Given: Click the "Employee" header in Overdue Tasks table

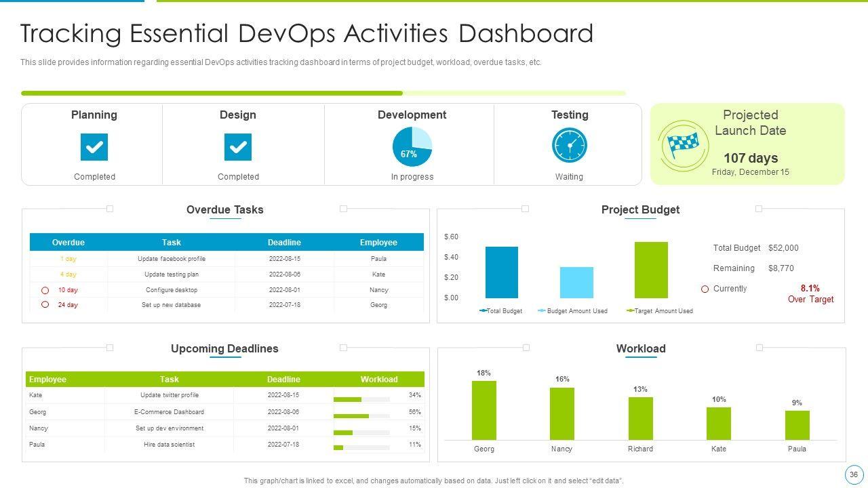Looking at the screenshot, I should [379, 243].
